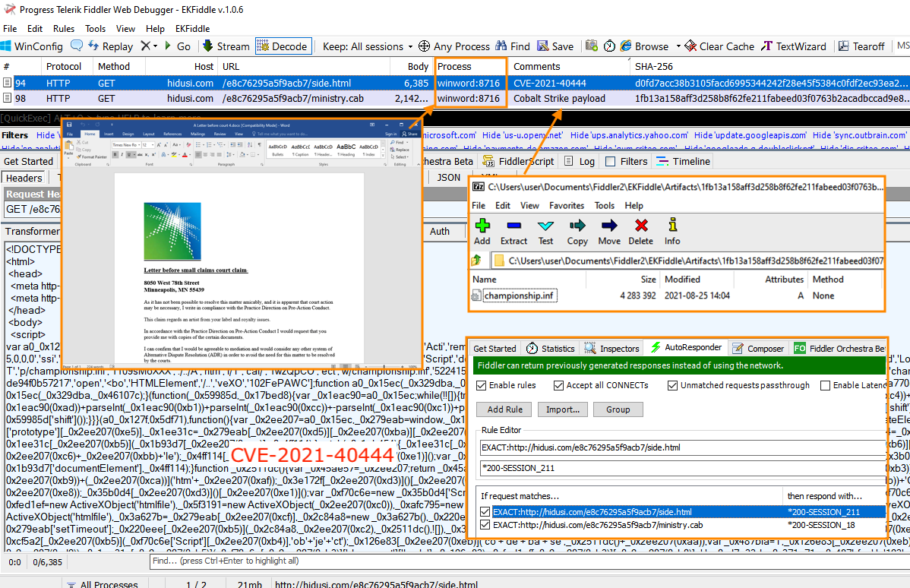Image resolution: width=910 pixels, height=588 pixels.
Task: Click the Delete button in 7-Zip
Action: pyautogui.click(x=640, y=232)
